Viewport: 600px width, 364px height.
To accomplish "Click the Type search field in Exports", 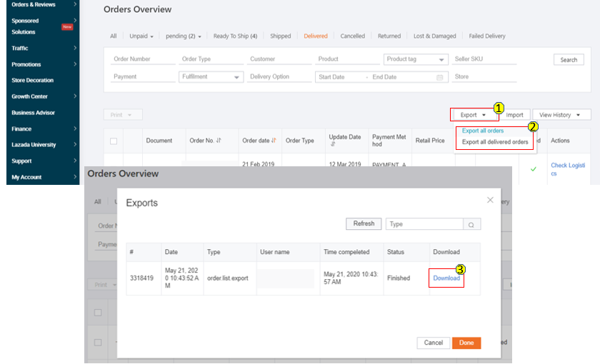I will pyautogui.click(x=424, y=224).
